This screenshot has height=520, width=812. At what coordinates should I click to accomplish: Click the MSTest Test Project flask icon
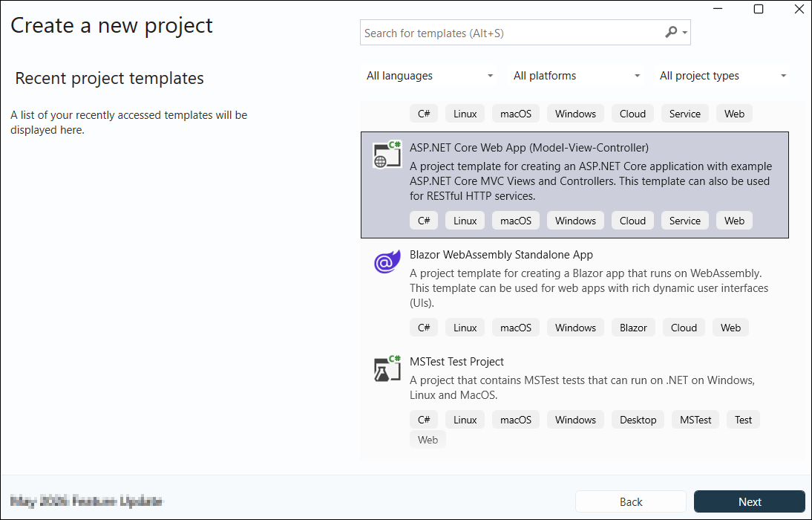[x=387, y=368]
